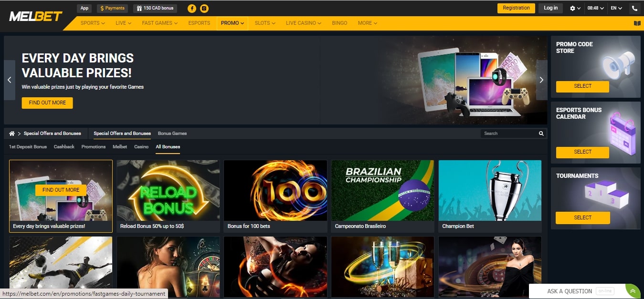644x299 pixels.
Task: Open the Payments button
Action: tap(112, 8)
